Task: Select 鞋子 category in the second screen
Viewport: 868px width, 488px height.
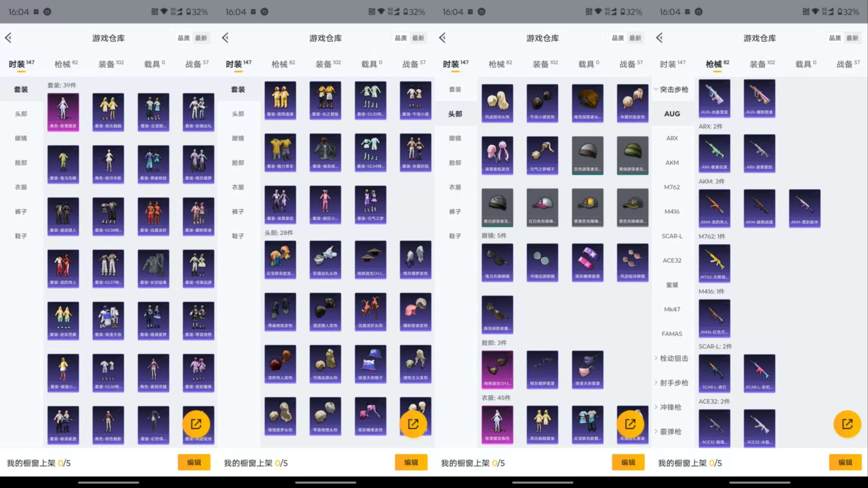Action: pos(238,236)
